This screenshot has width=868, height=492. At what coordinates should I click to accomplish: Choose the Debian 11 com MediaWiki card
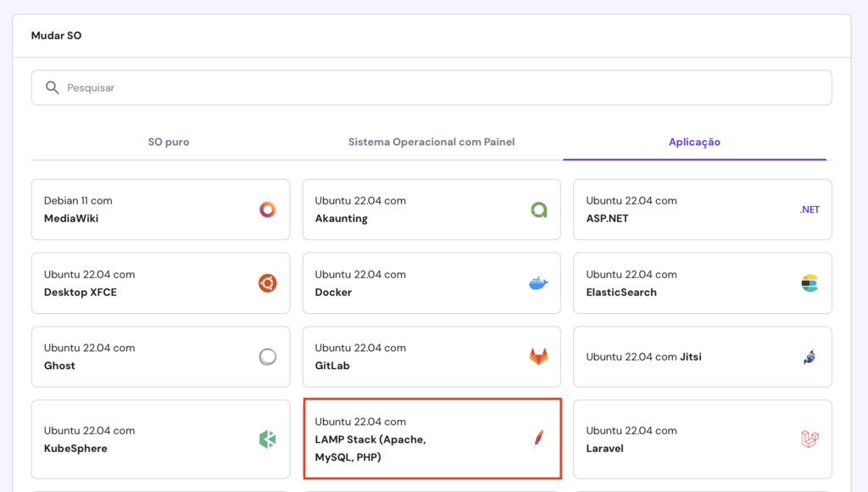click(160, 209)
